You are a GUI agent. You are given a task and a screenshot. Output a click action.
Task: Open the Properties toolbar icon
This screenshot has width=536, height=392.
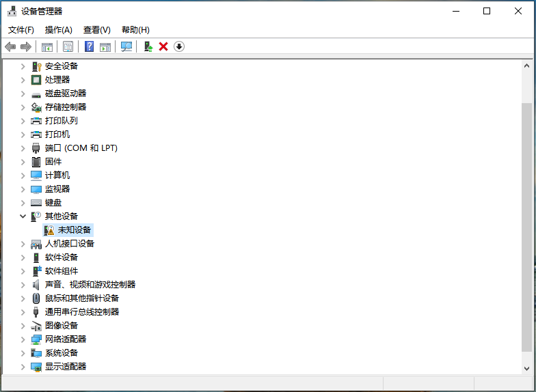click(x=68, y=46)
